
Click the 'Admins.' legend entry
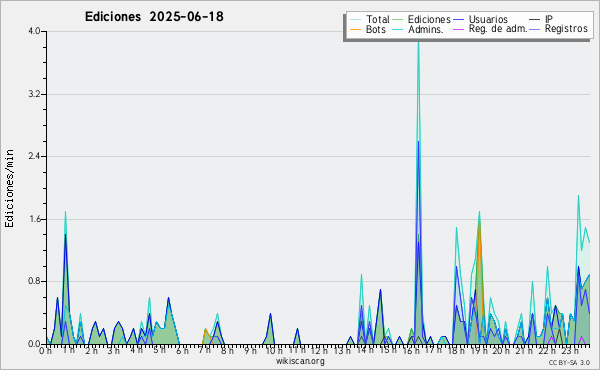click(426, 29)
